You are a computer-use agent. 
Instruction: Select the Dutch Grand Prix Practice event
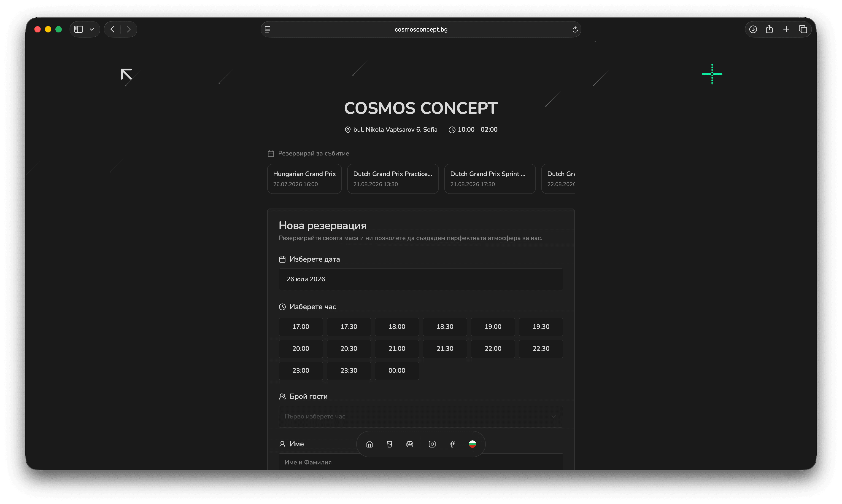point(393,179)
